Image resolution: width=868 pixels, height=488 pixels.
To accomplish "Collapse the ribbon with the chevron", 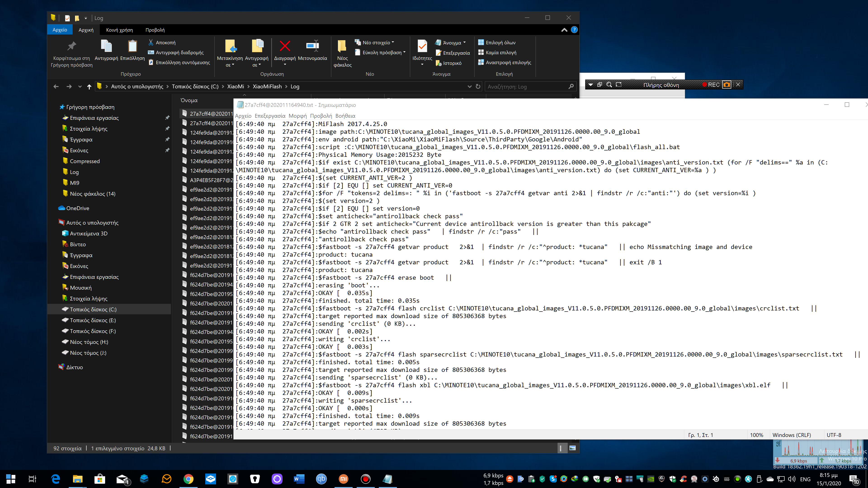I will click(x=564, y=30).
